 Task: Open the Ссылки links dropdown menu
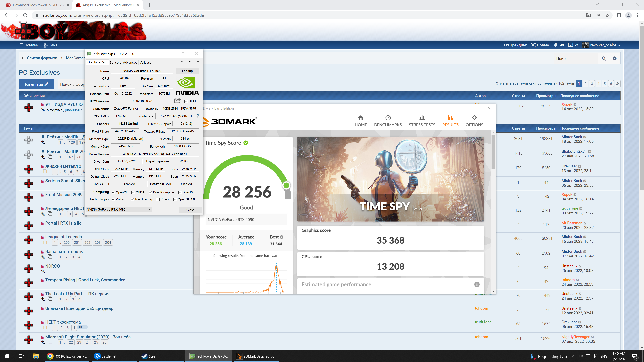(29, 45)
